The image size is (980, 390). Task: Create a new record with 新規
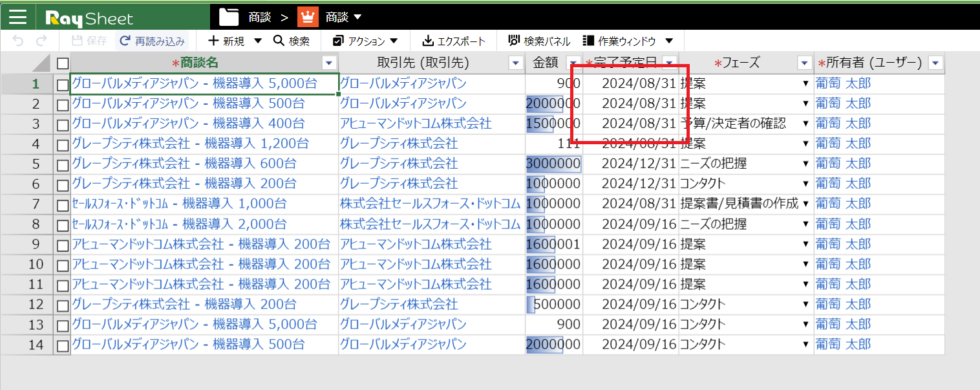pos(226,41)
